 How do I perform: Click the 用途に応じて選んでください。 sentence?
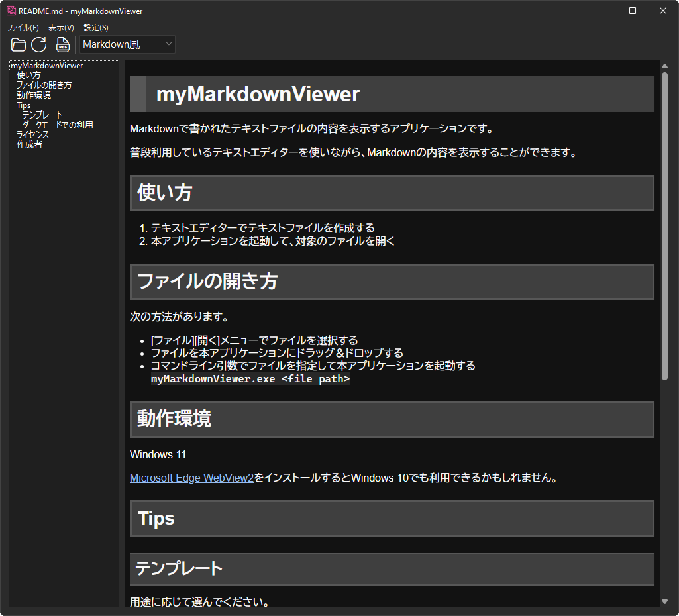click(200, 601)
